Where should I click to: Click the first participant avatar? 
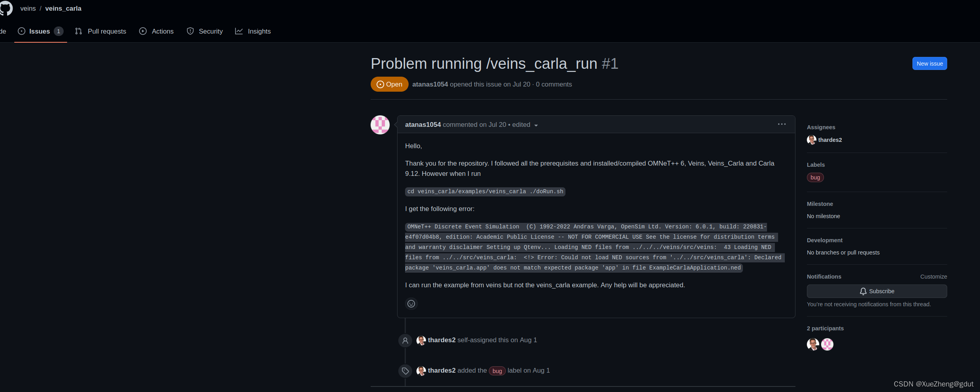[813, 344]
